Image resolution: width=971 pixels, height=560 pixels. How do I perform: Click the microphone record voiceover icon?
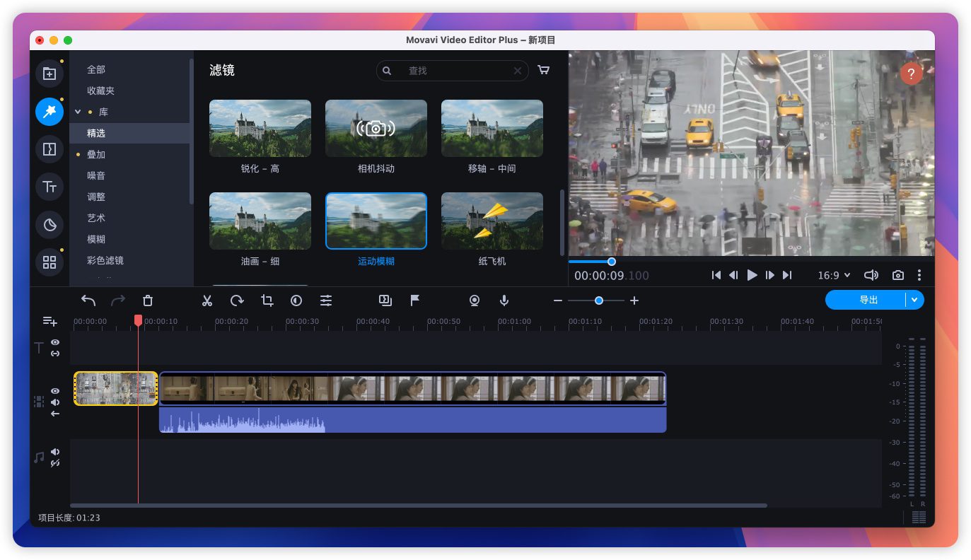click(504, 301)
